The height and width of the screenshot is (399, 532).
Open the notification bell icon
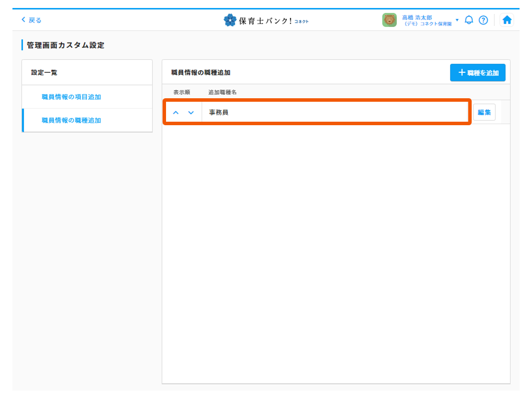pyautogui.click(x=468, y=20)
